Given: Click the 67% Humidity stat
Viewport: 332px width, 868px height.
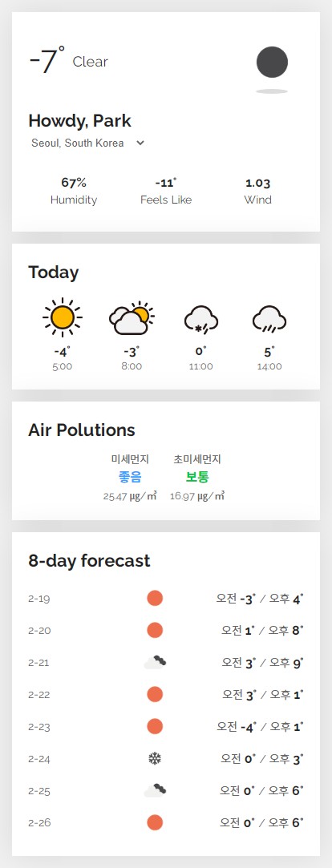Looking at the screenshot, I should [74, 191].
